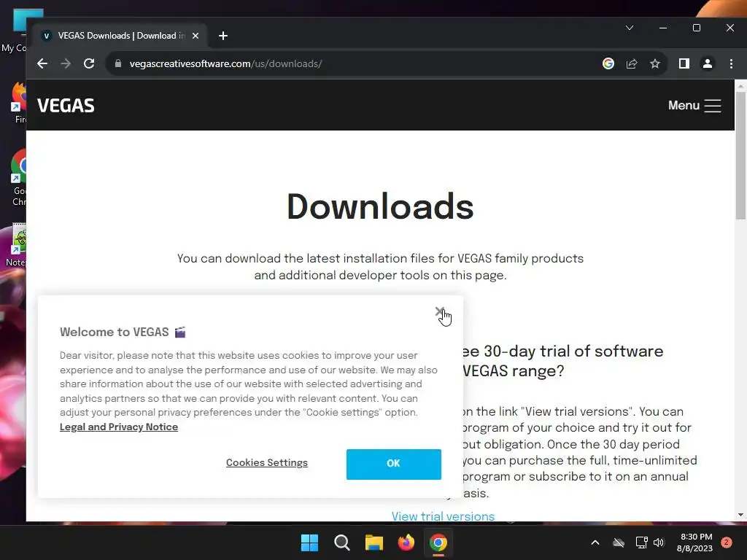Follow the View trial versions link
Image resolution: width=747 pixels, height=560 pixels.
click(x=443, y=516)
